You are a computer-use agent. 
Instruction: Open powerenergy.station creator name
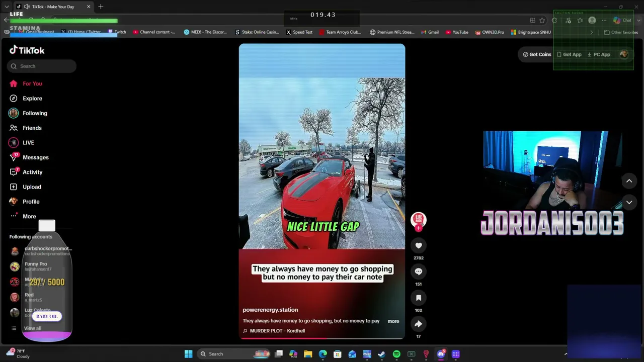pyautogui.click(x=270, y=310)
